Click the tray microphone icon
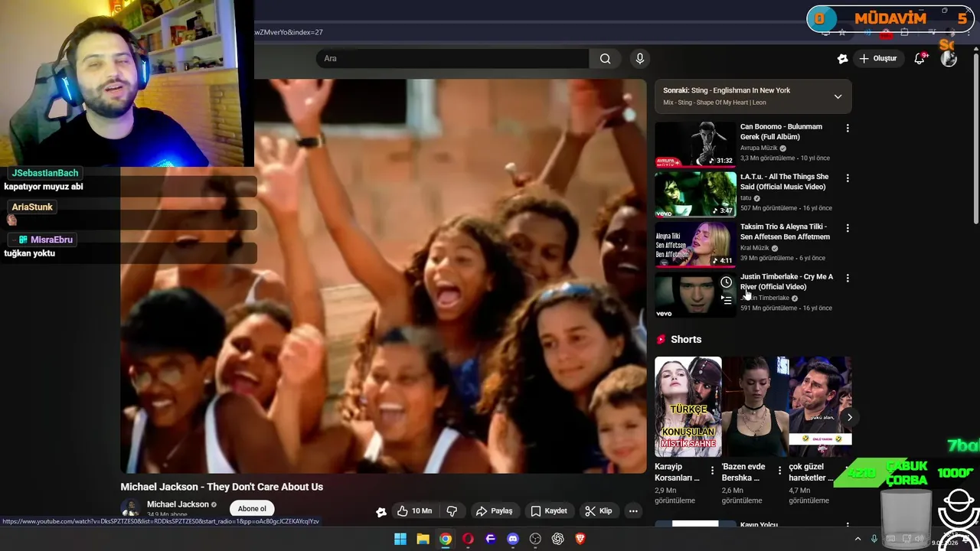 [x=874, y=539]
